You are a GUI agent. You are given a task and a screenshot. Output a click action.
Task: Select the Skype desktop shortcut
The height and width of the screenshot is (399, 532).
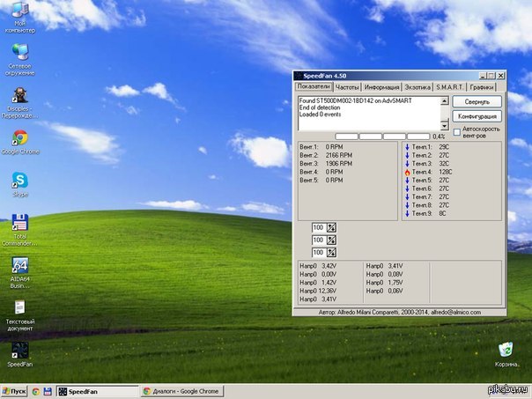click(x=20, y=185)
